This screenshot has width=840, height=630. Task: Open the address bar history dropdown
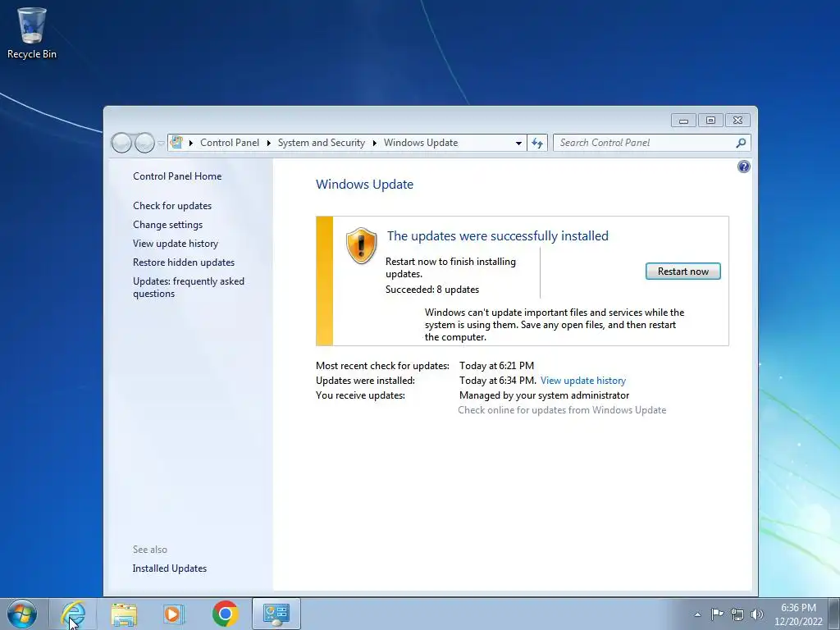point(518,143)
